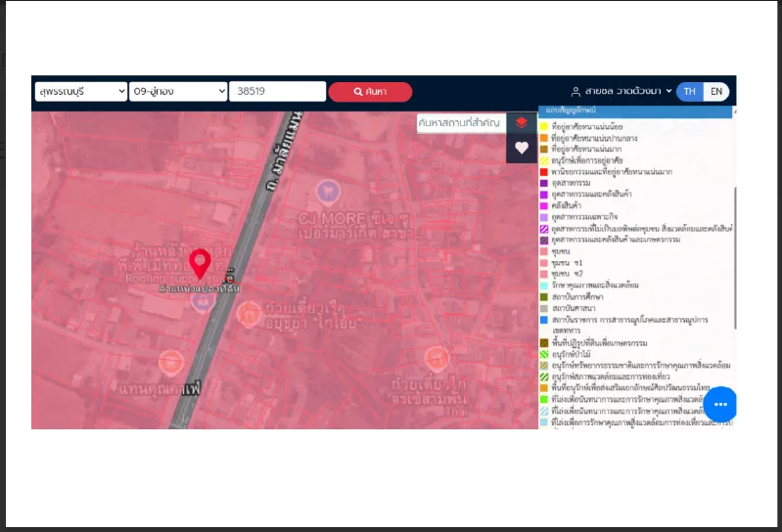Click the coffee shop marker แทนคุณกาแฟ
The image size is (782, 532).
pos(171,363)
